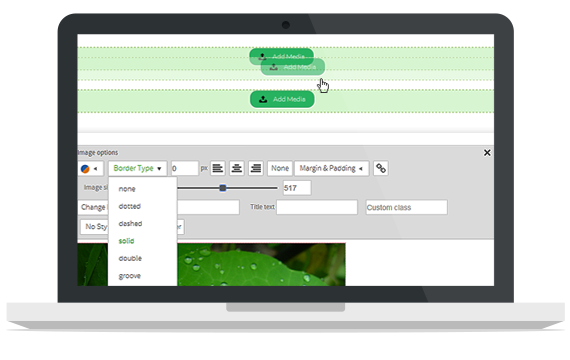570x360 pixels.
Task: Click the Title text input field
Action: (x=317, y=207)
